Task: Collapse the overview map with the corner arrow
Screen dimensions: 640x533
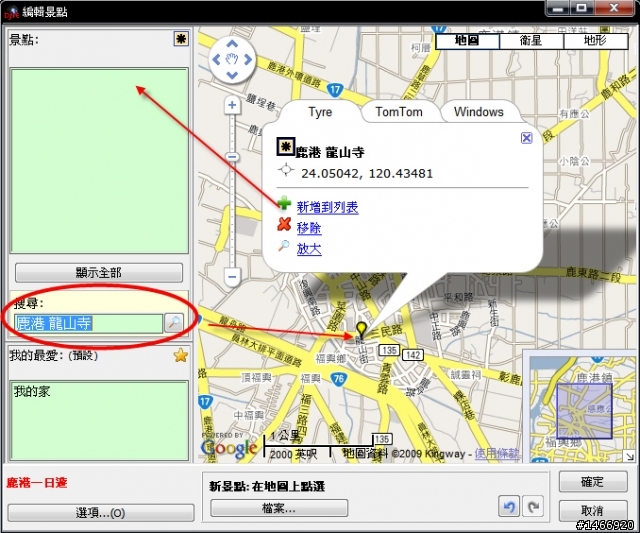Action: tap(630, 457)
